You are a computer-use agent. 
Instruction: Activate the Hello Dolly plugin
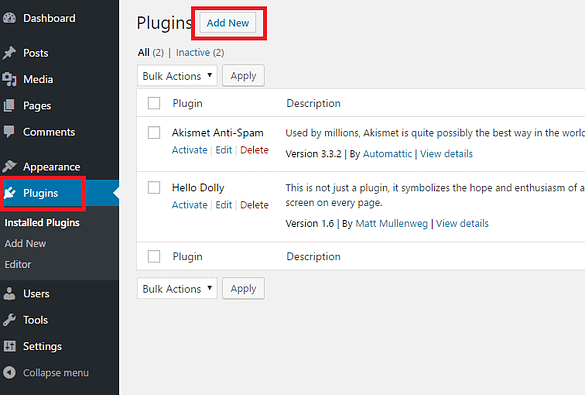(190, 205)
